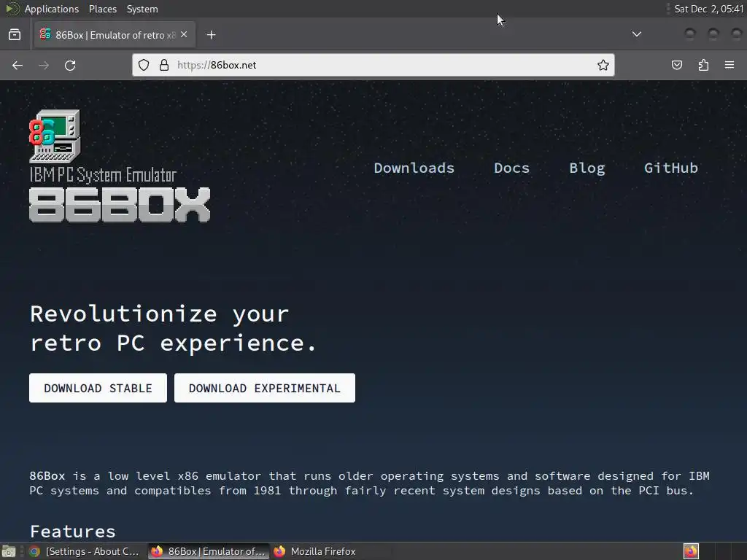The image size is (747, 560).
Task: Open the Extensions puzzle icon
Action: point(704,65)
